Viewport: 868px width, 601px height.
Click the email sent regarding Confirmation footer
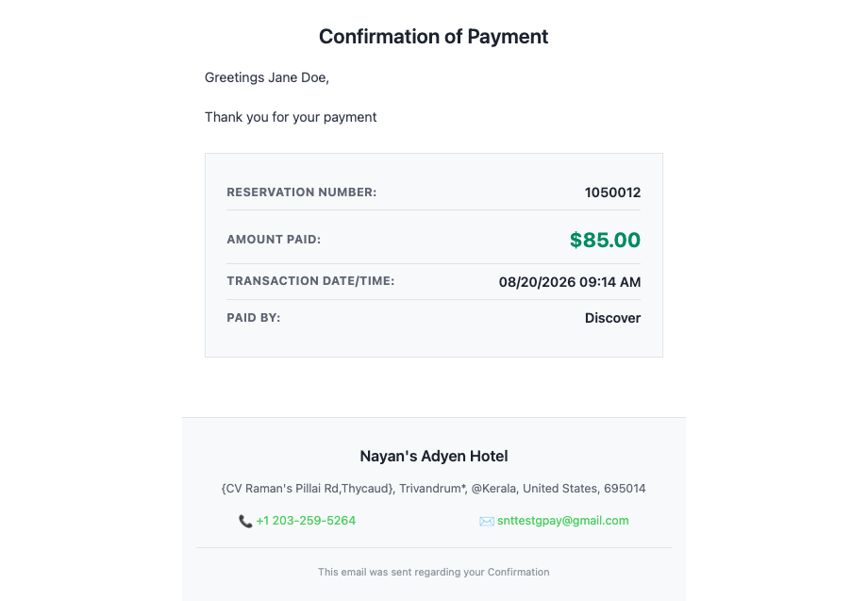pos(433,572)
